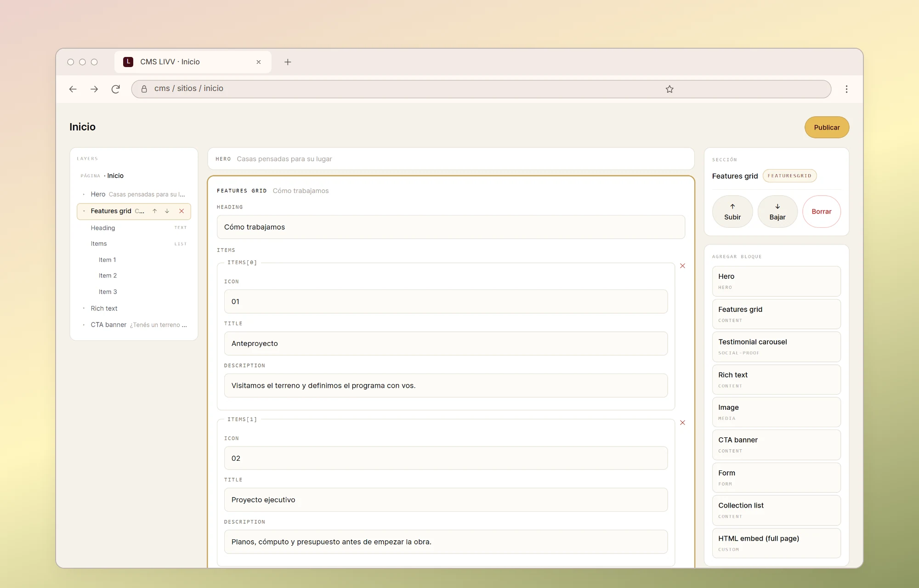
Task: Expand the Rich text layer
Action: [x=84, y=308]
